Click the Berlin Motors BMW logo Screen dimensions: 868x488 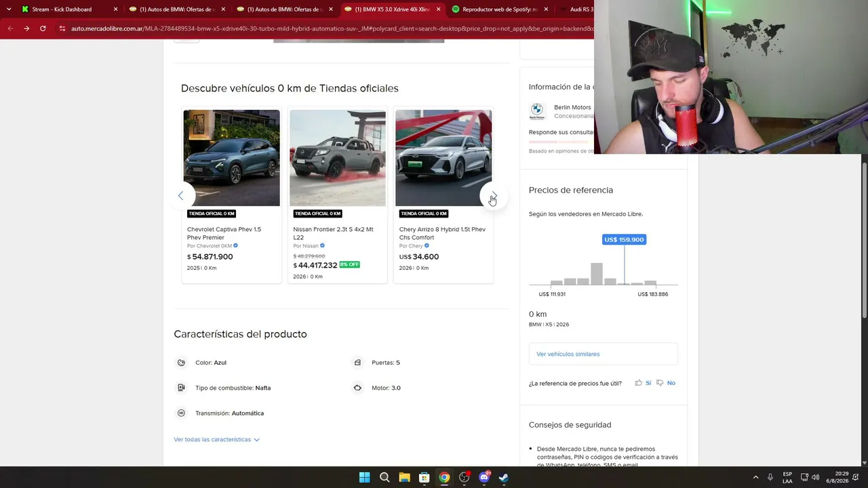537,111
